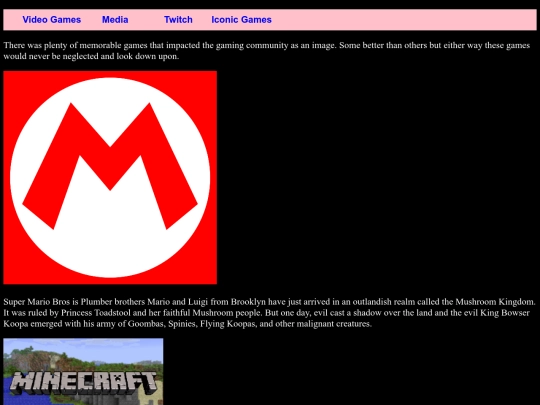Go to the Media page link
Screen dimensions: 540x405
click(x=115, y=20)
